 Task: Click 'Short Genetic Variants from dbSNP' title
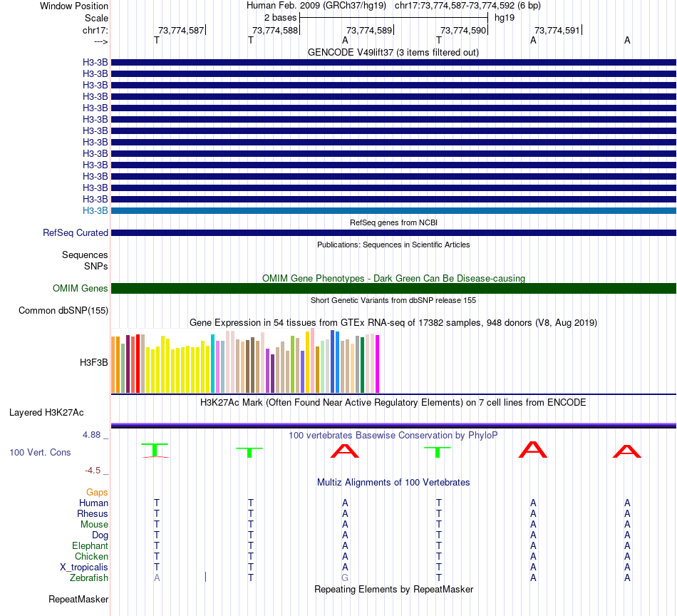click(x=393, y=300)
